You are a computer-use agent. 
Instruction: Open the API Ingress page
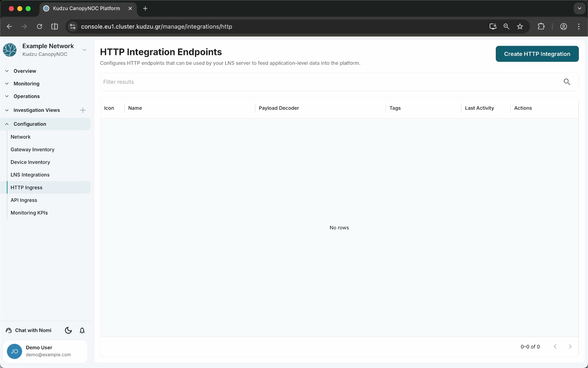coord(24,200)
